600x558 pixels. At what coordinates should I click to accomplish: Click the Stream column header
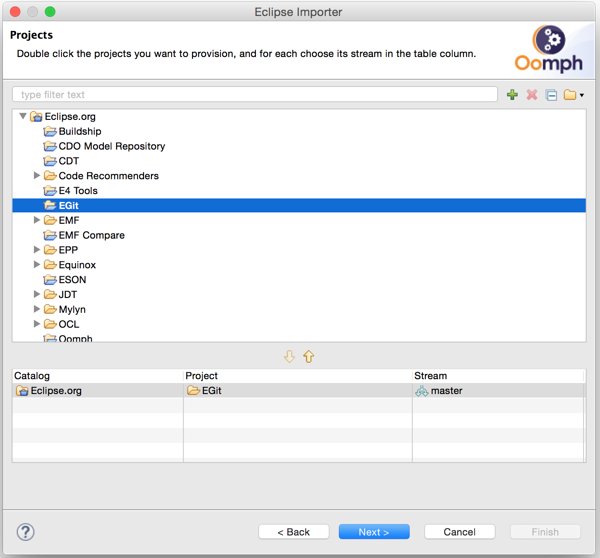click(x=430, y=376)
